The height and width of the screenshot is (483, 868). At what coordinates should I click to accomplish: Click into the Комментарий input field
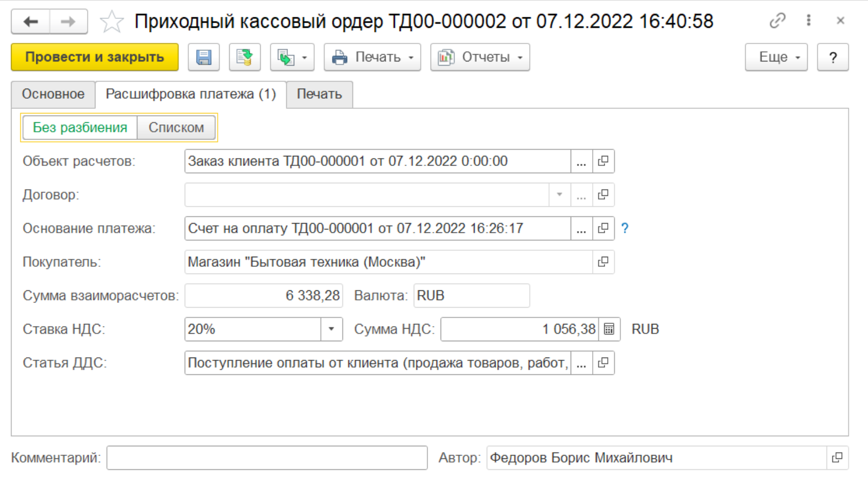pos(267,458)
